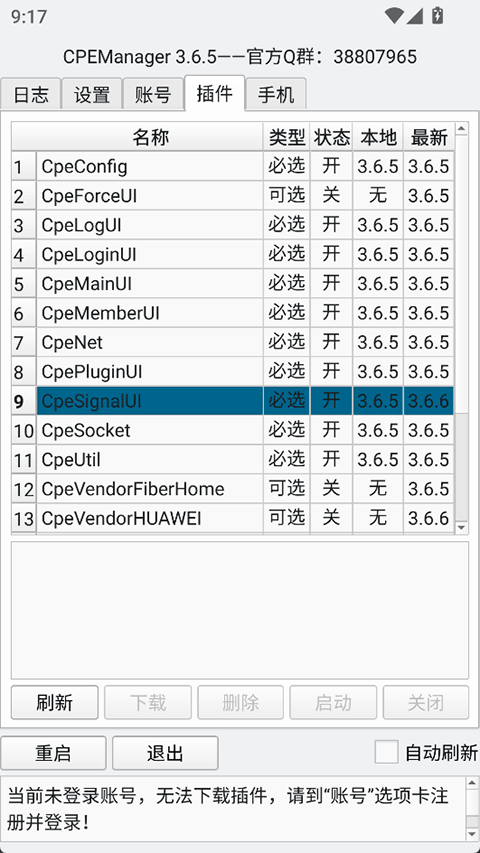Switch to the 设置 tab
This screenshot has height=853, width=480.
tap(91, 94)
